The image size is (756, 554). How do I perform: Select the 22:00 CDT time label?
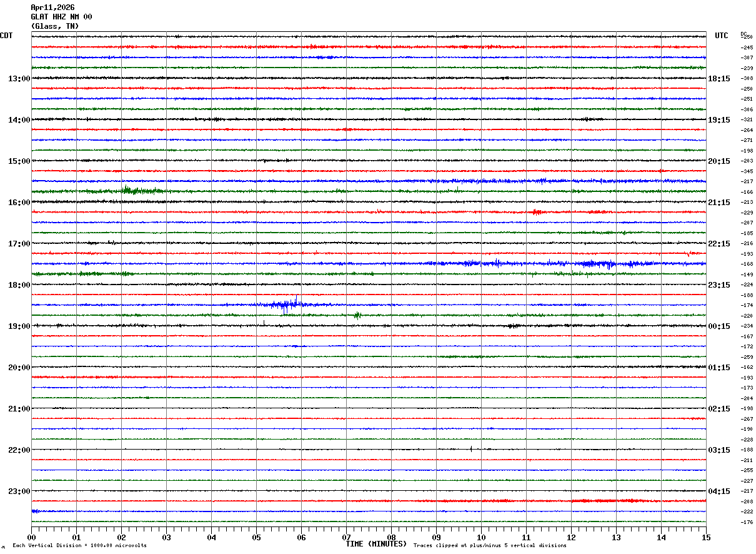tap(19, 450)
